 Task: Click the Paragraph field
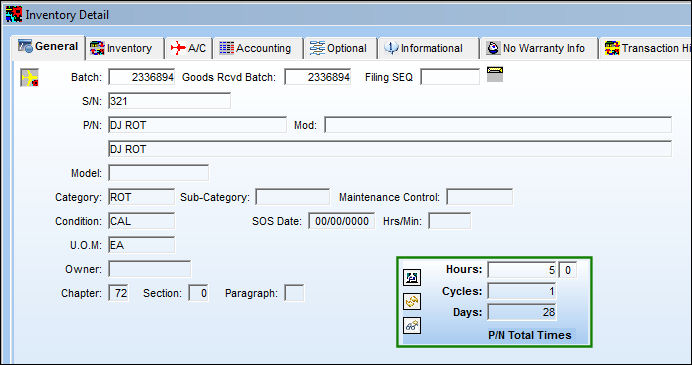294,293
